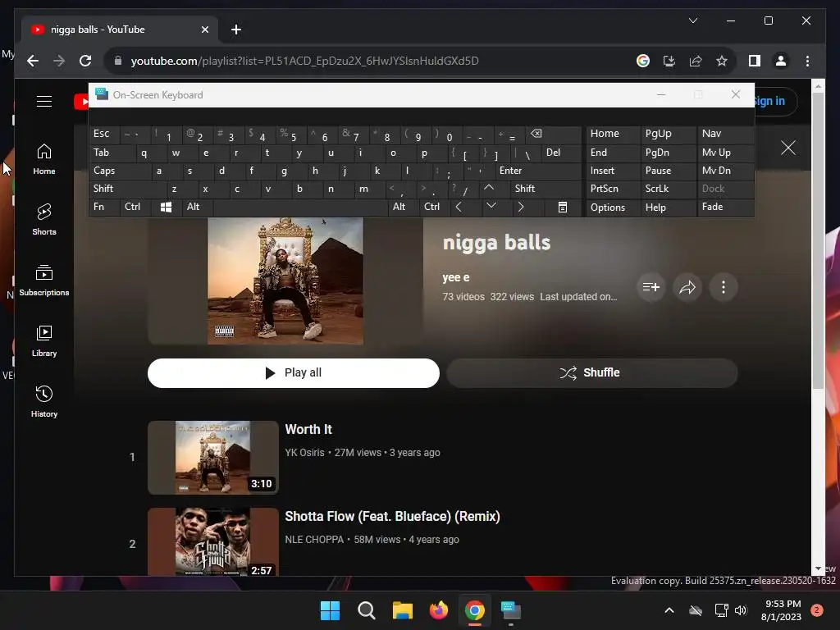Screen dimensions: 840x630
Task: Click Help key on On-Screen Keyboard
Action: (668, 207)
